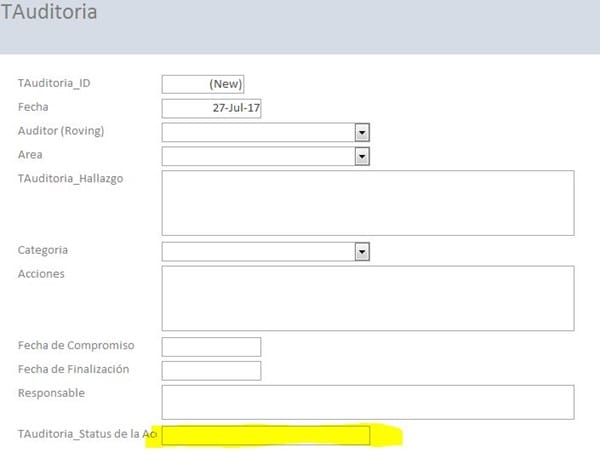Click the Fecha label
Viewport: 600px width, 470px height.
coord(33,107)
